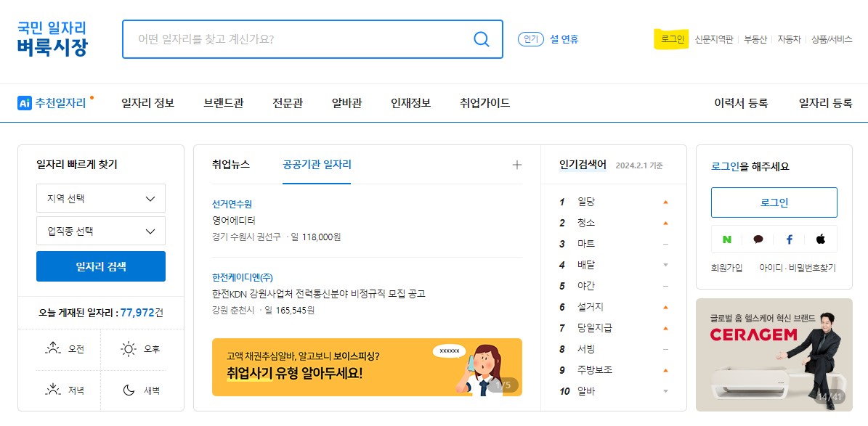This screenshot has width=868, height=426.
Task: Open the 선거연수원 job posting link
Action: point(231,204)
